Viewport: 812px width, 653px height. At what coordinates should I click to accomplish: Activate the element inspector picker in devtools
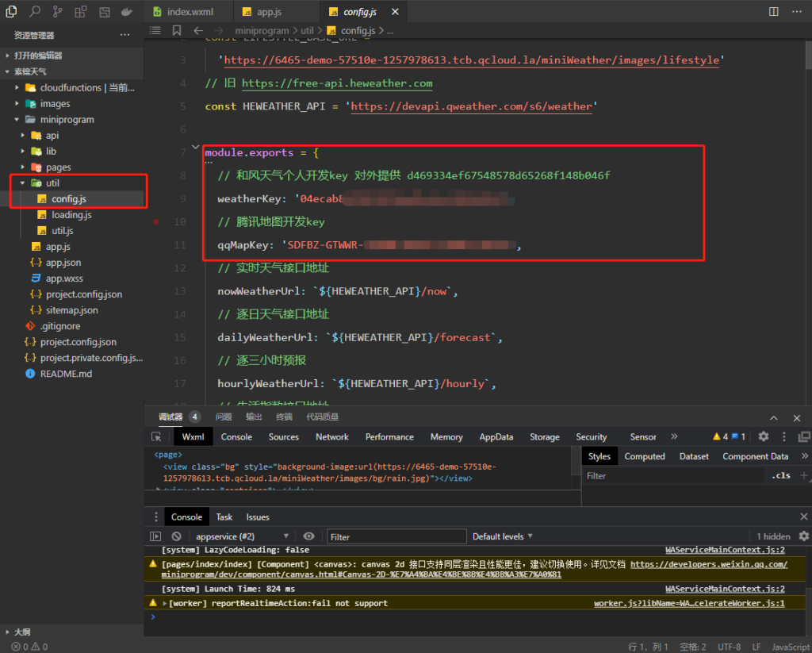click(x=157, y=436)
